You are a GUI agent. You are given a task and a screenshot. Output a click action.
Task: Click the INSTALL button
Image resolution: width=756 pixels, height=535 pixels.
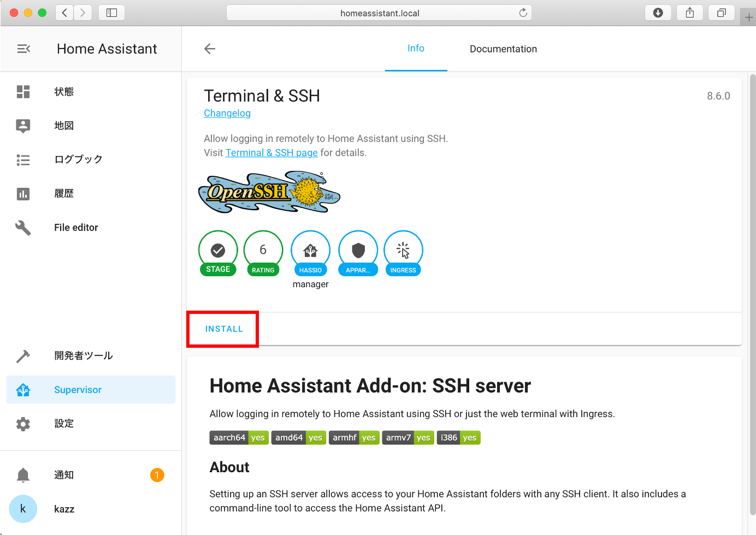pyautogui.click(x=224, y=329)
